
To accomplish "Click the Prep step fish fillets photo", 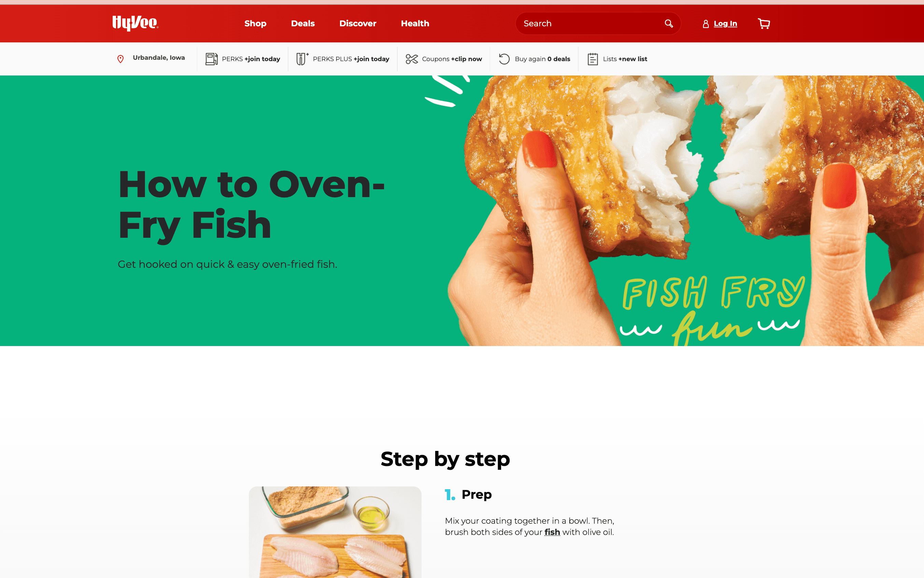I will point(335,532).
